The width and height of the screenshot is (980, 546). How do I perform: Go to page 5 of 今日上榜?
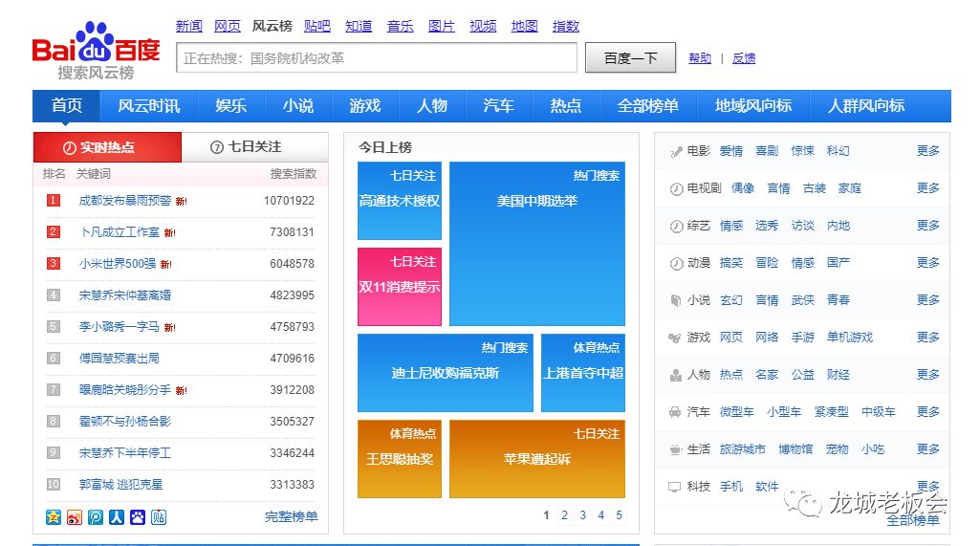[x=619, y=515]
